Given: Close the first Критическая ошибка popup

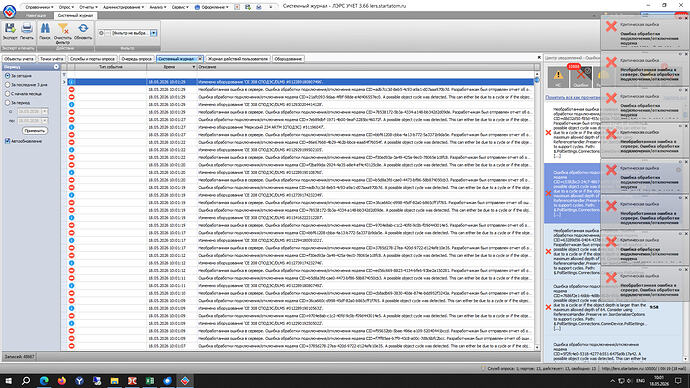Looking at the screenshot, I should pyautogui.click(x=686, y=18).
